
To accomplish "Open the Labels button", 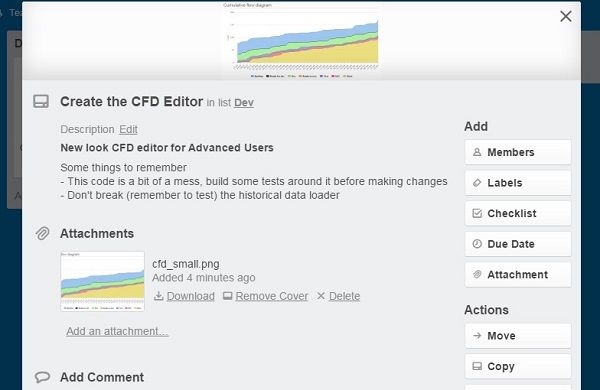I will [518, 183].
